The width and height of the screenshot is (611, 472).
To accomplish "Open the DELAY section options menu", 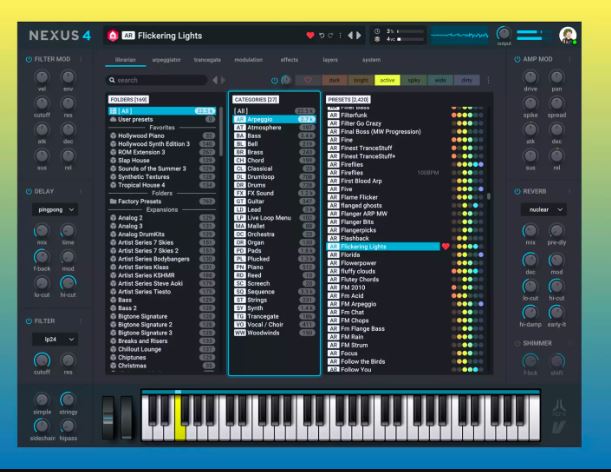I will pos(81,191).
